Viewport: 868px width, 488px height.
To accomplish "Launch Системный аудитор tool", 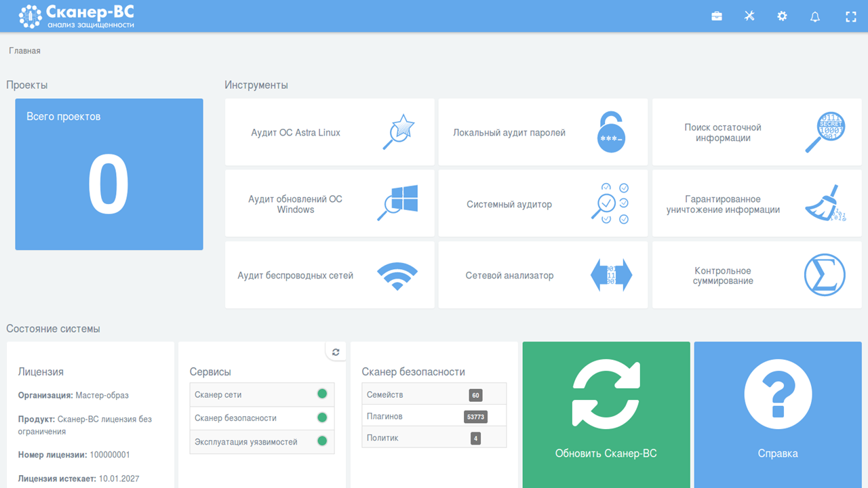I will [543, 203].
